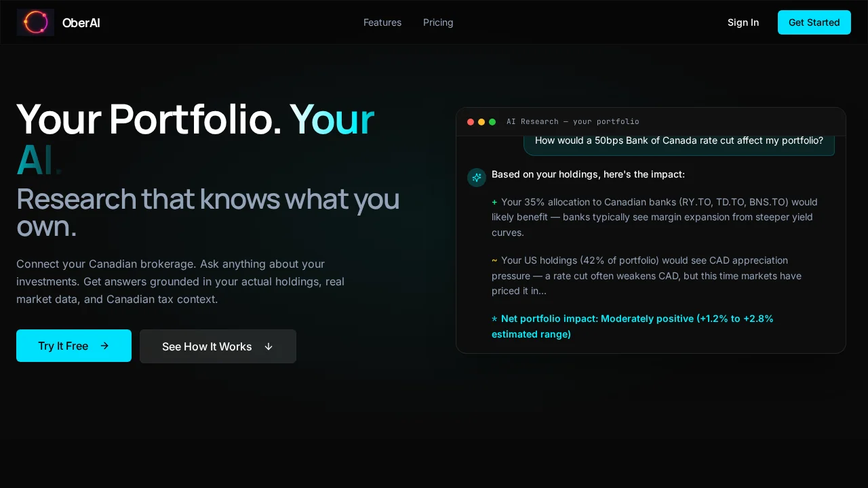868x488 pixels.
Task: Click the OberAI glowing ring logo
Action: (x=35, y=22)
